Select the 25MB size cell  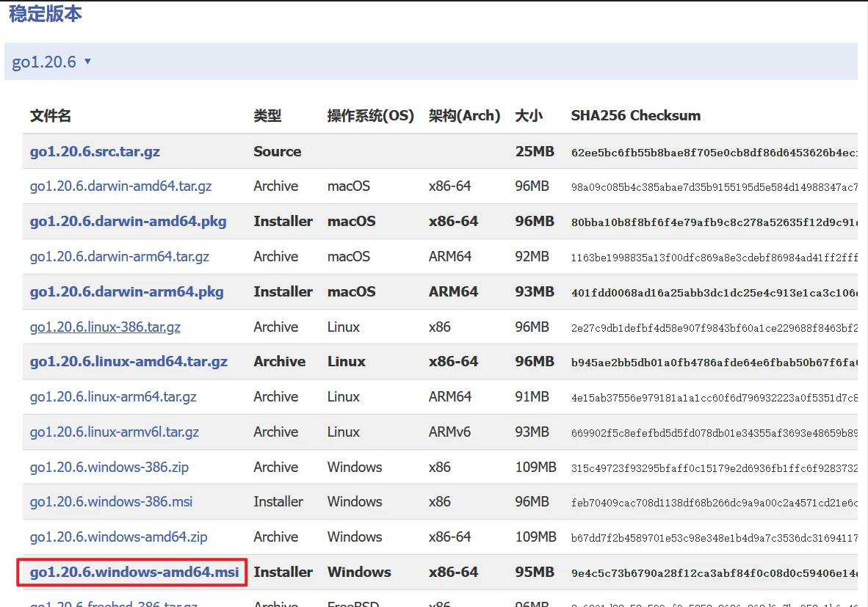pos(535,152)
